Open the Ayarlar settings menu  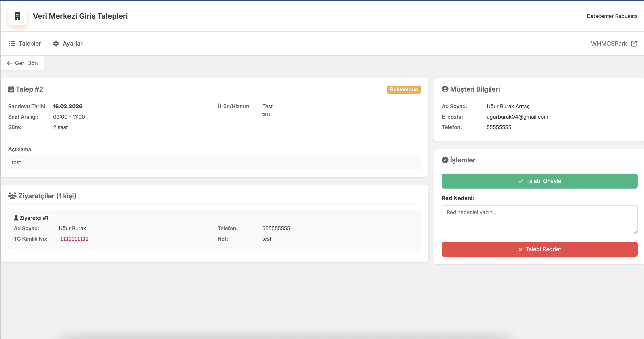point(68,44)
